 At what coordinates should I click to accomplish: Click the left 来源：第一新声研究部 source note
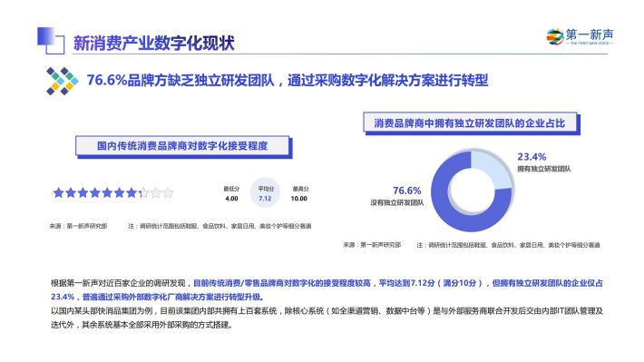pos(78,226)
